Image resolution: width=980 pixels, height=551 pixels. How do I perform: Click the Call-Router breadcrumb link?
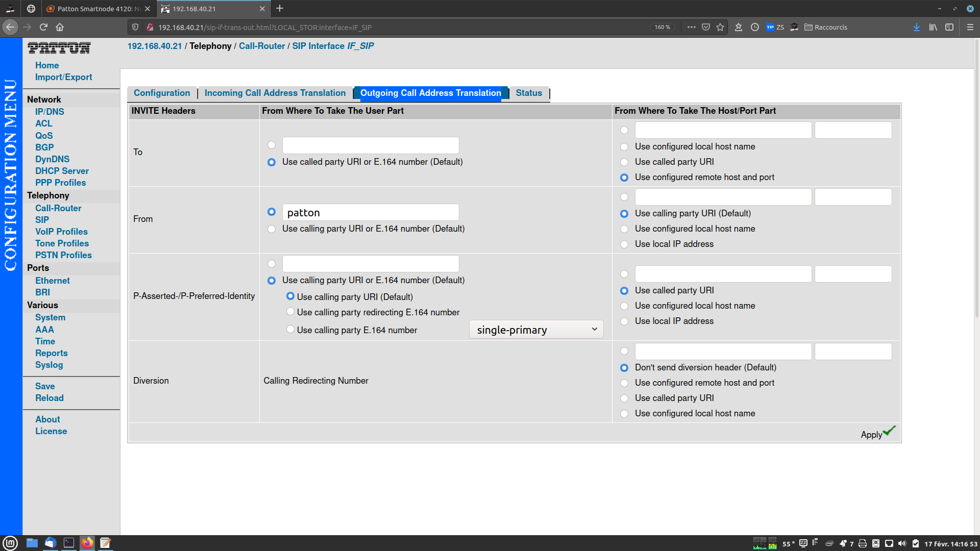click(262, 46)
